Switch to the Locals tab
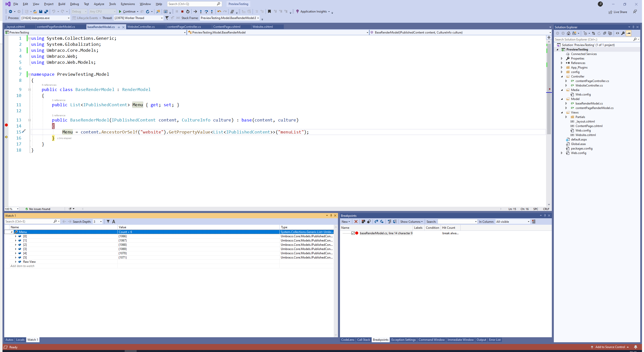The image size is (644, 352). tap(20, 340)
